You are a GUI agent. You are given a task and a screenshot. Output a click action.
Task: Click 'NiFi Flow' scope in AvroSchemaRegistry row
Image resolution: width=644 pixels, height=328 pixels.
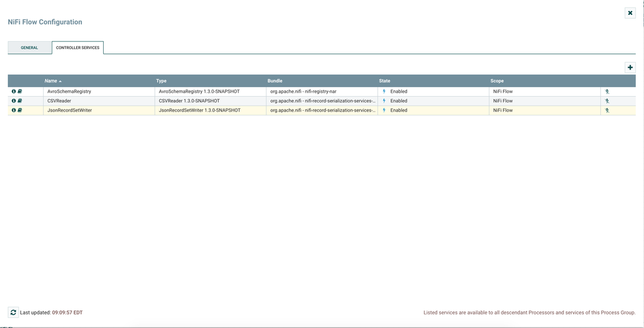click(x=503, y=91)
